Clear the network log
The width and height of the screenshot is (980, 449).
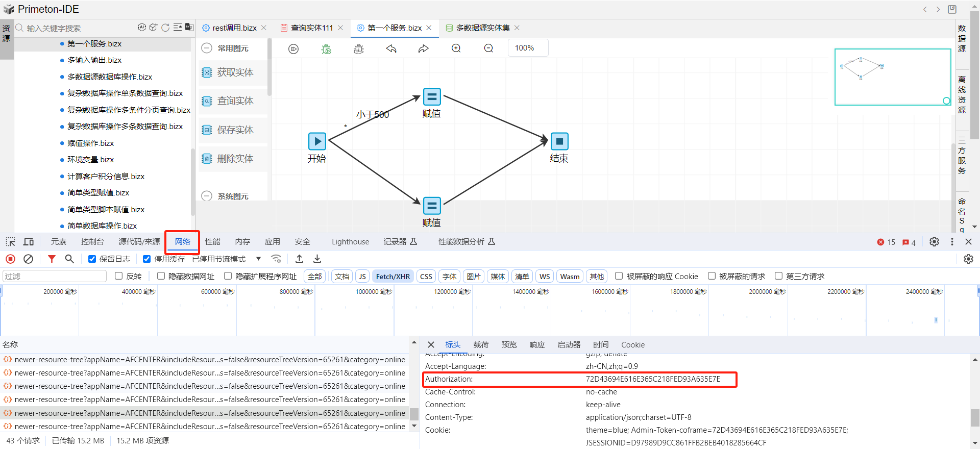(x=29, y=259)
